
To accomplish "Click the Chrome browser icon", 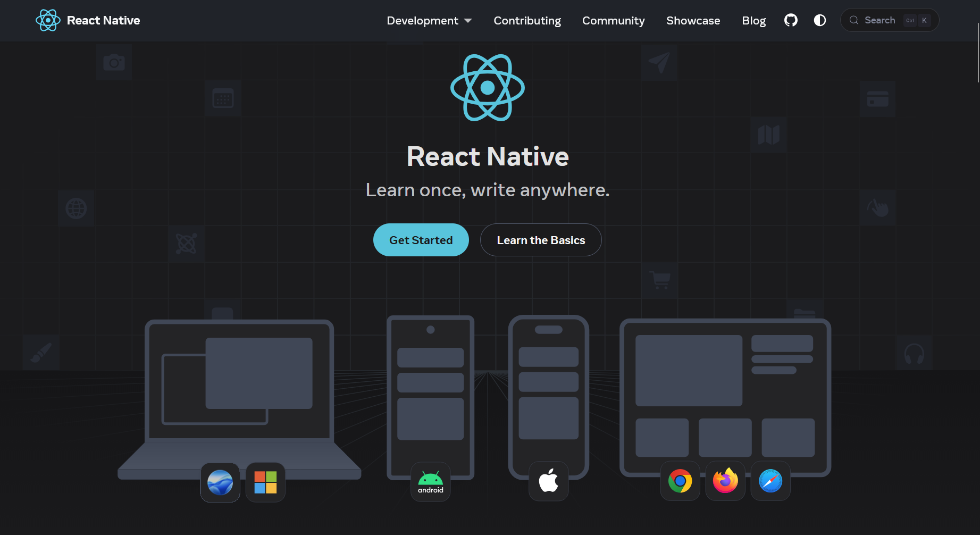I will click(680, 481).
